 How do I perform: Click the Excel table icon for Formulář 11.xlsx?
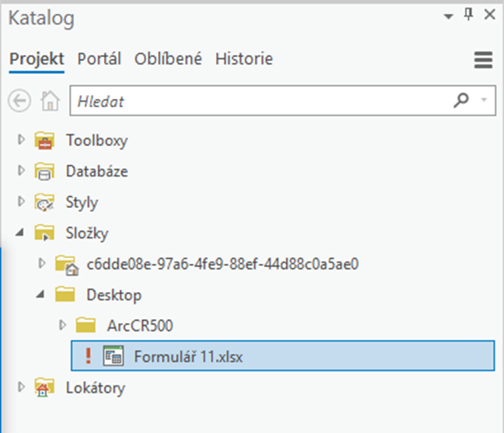coord(113,355)
